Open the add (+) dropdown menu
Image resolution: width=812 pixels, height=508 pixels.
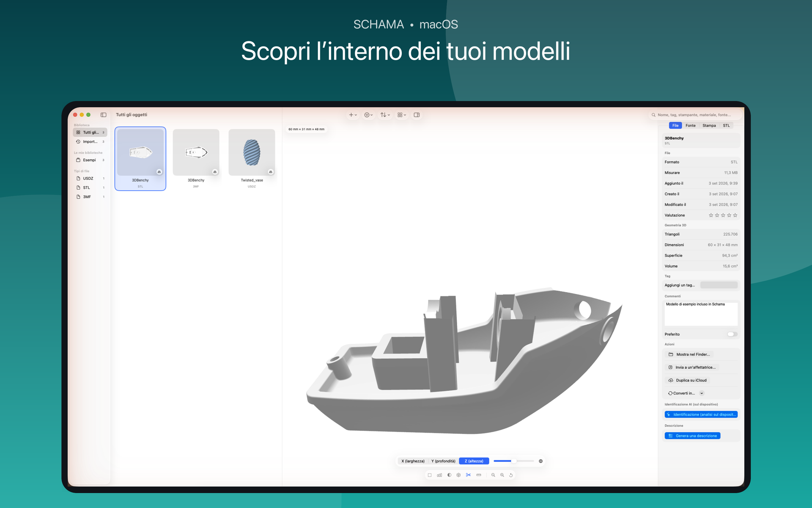(x=353, y=115)
